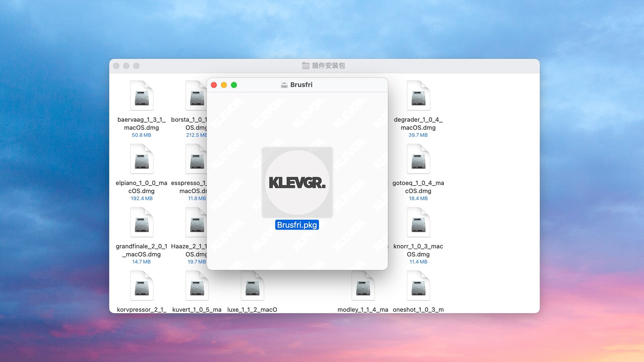Click the modley_1_1_4_ma file name
This screenshot has height=362, width=644.
click(x=363, y=310)
